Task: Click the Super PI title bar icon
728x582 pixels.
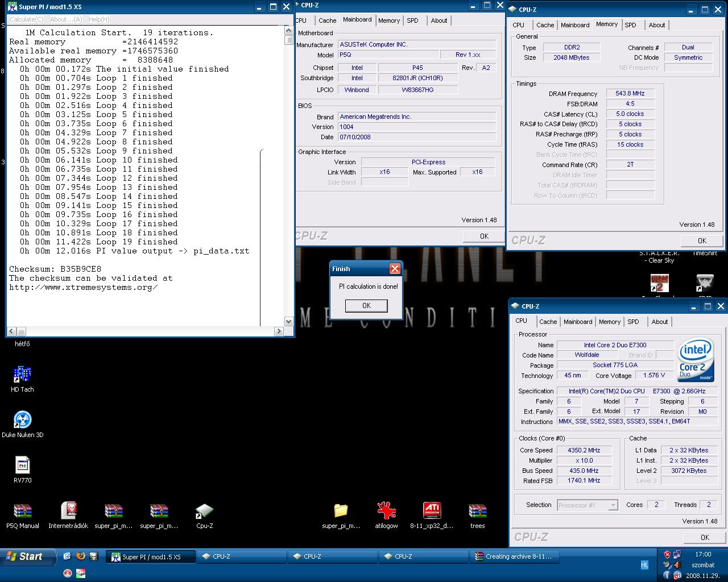Action: 12,7
